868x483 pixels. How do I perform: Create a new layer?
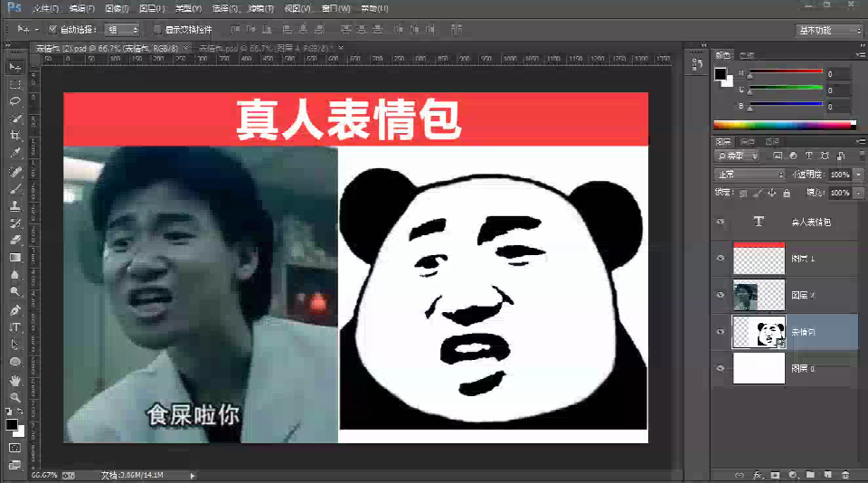pos(827,475)
